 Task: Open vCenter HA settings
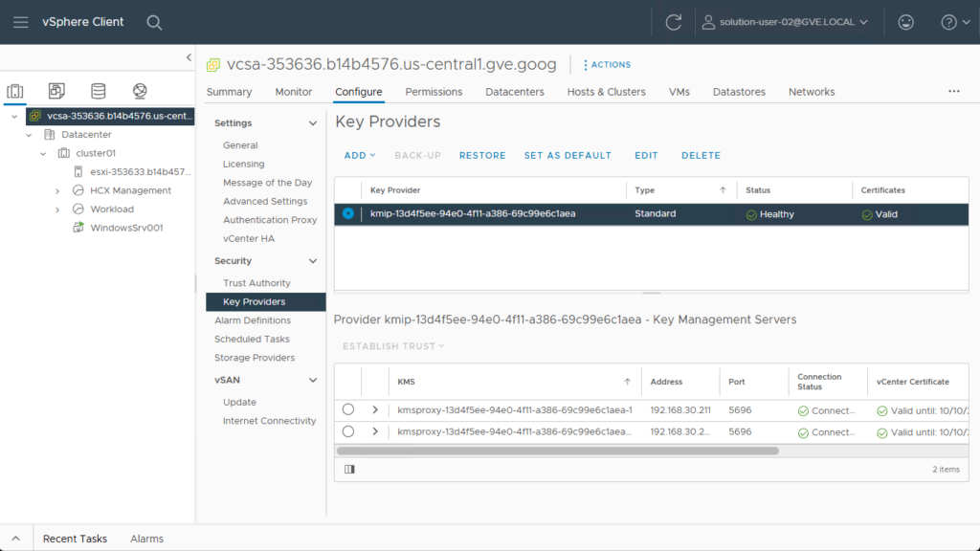click(249, 238)
